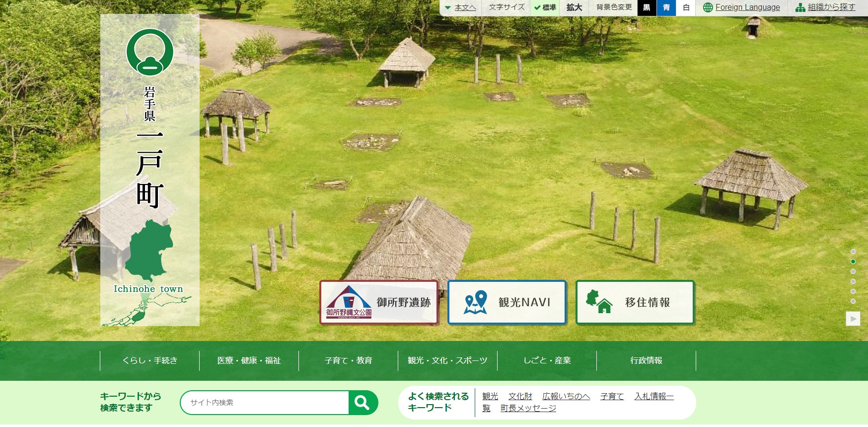This screenshot has width=868, height=427.
Task: Open the 観光・文化・スポーツ menu
Action: 448,360
